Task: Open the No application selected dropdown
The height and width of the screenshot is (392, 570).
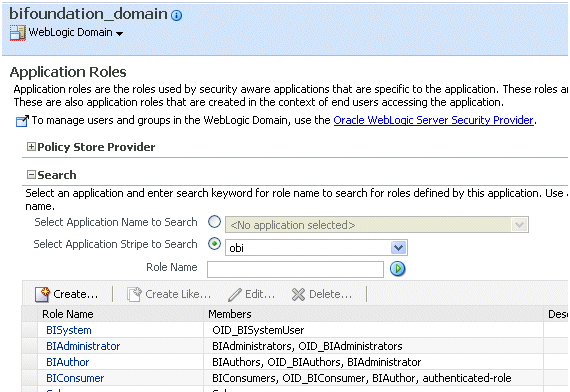Action: pyautogui.click(x=377, y=225)
